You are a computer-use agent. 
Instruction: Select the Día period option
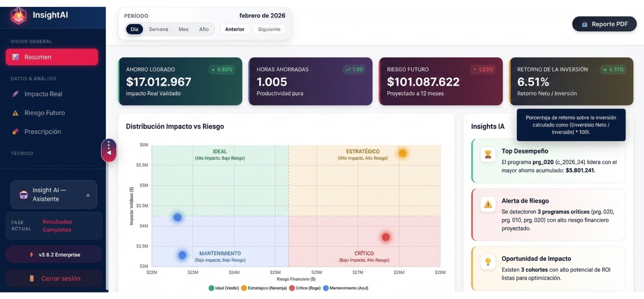(x=134, y=29)
